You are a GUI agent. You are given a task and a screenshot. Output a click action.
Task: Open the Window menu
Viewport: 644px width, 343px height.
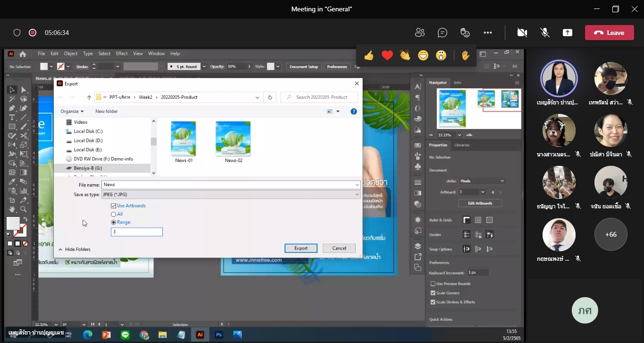point(157,53)
